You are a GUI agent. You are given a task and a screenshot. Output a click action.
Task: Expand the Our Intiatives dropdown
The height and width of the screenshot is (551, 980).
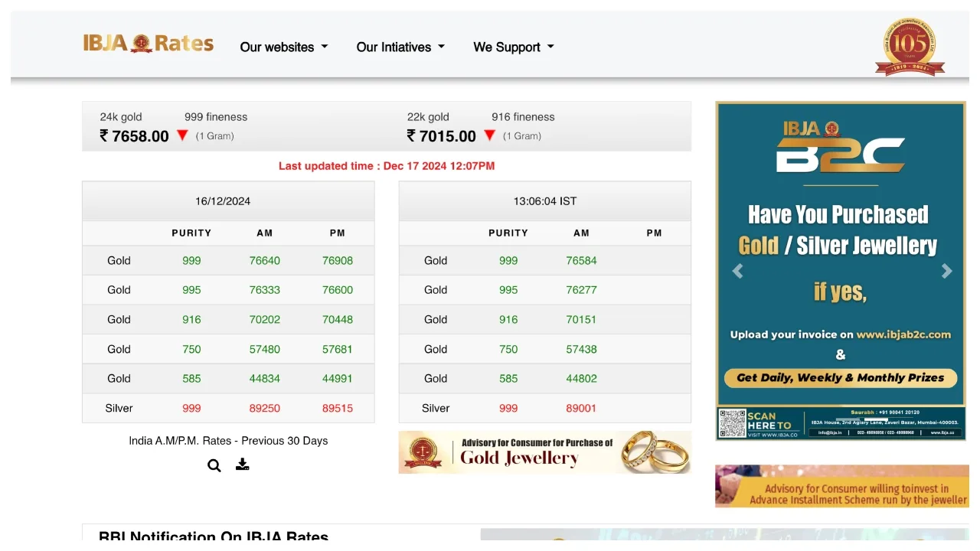coord(400,47)
